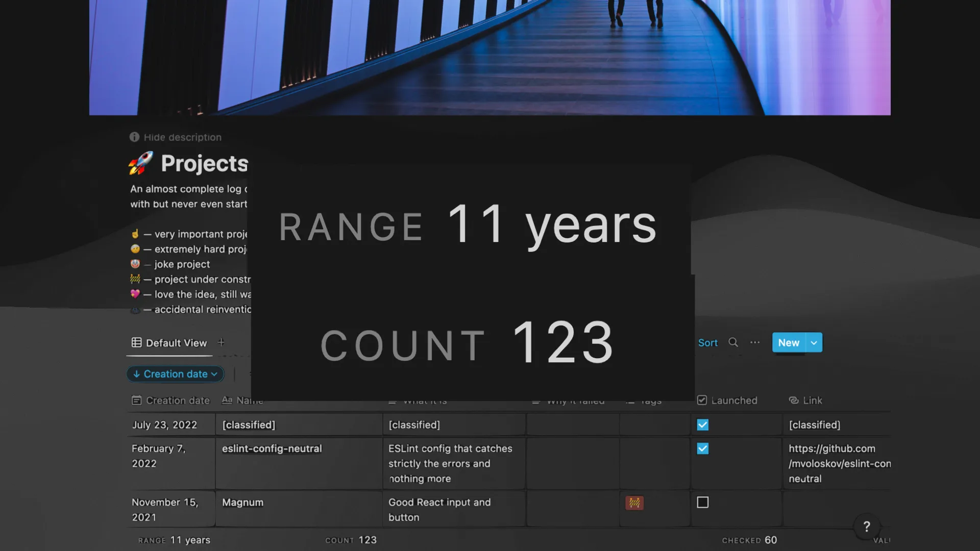This screenshot has width=980, height=551.
Task: Open the Creation date sort dropdown
Action: point(175,374)
